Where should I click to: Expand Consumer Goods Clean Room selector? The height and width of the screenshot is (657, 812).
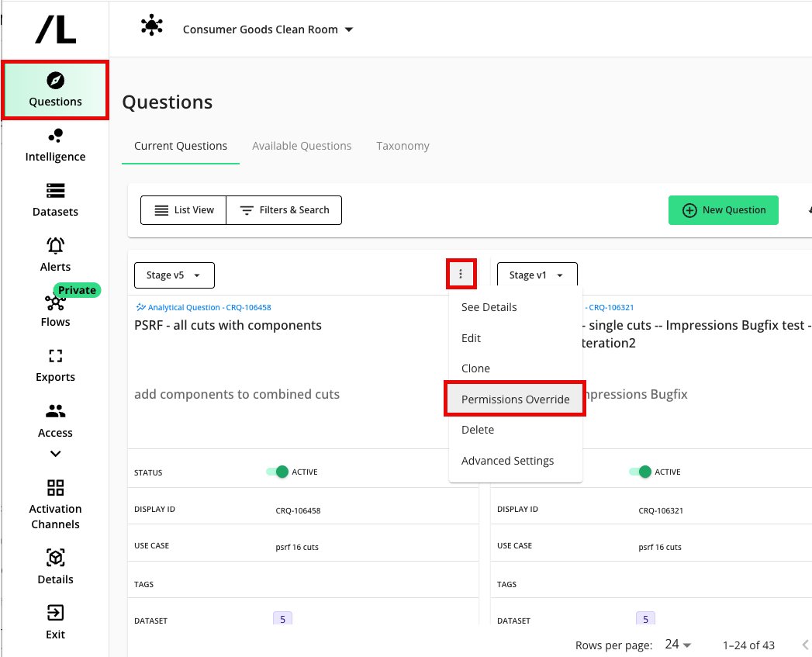(x=268, y=29)
